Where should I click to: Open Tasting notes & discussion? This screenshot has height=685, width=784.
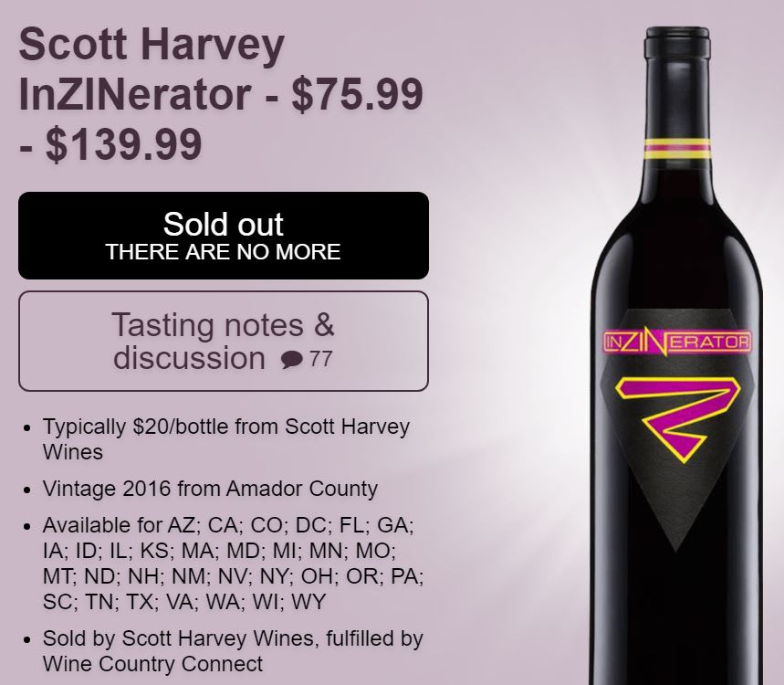pyautogui.click(x=223, y=341)
